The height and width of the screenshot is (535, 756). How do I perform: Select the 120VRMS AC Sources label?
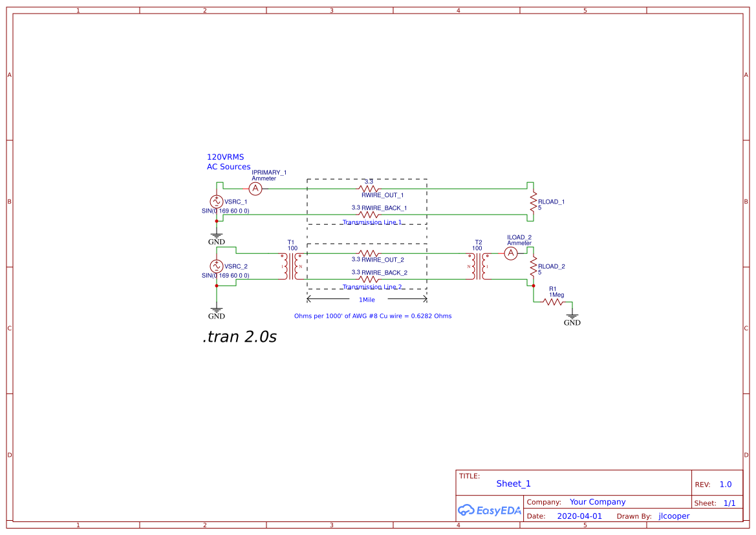pyautogui.click(x=228, y=161)
